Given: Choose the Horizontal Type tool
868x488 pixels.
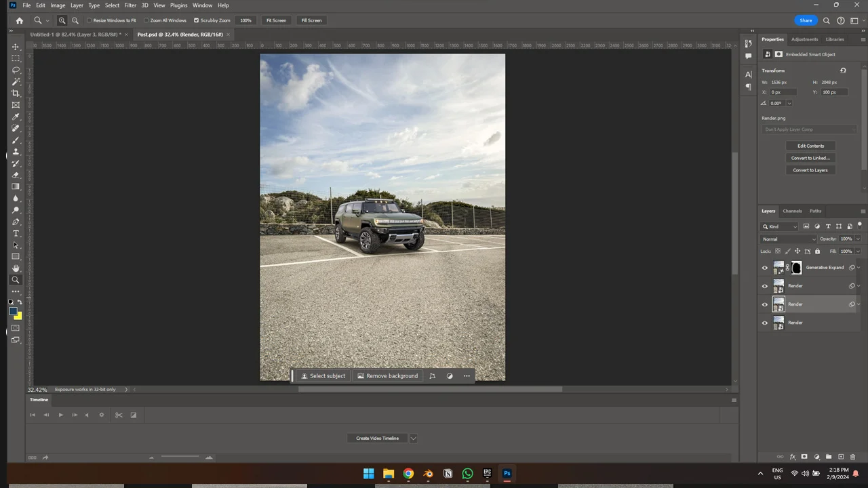Looking at the screenshot, I should tap(16, 233).
